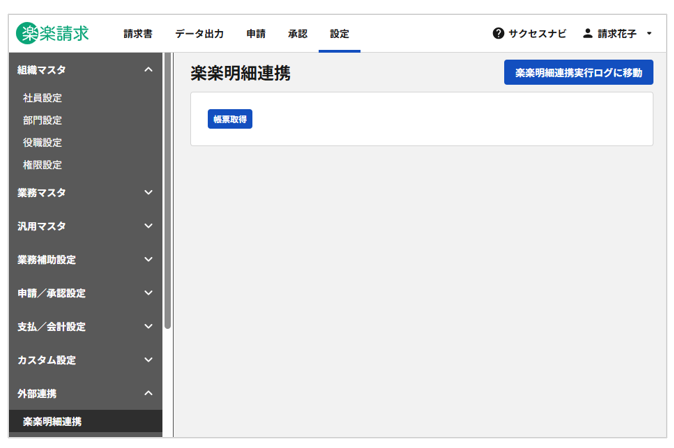Click the 組織マスタ heading label
674x448 pixels.
tap(41, 70)
